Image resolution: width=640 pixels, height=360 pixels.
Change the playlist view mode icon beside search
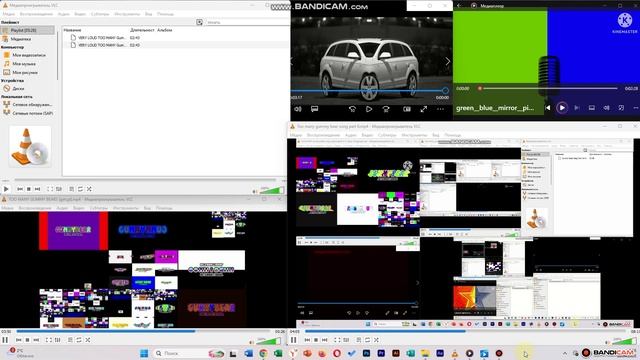pyautogui.click(x=199, y=22)
